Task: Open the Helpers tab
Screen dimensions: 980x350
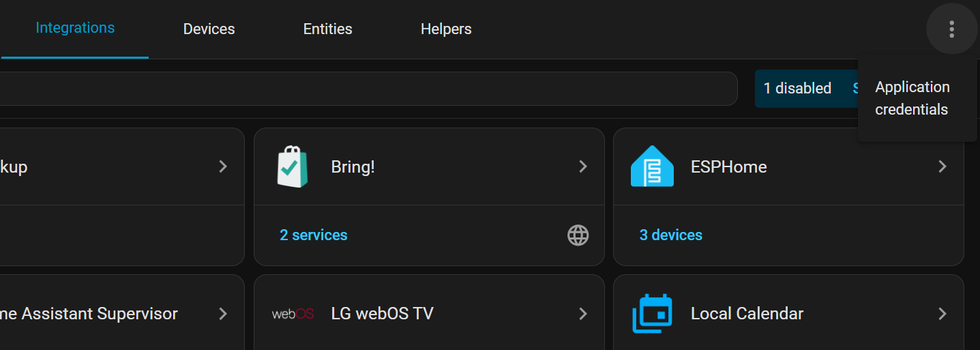Action: coord(446,29)
